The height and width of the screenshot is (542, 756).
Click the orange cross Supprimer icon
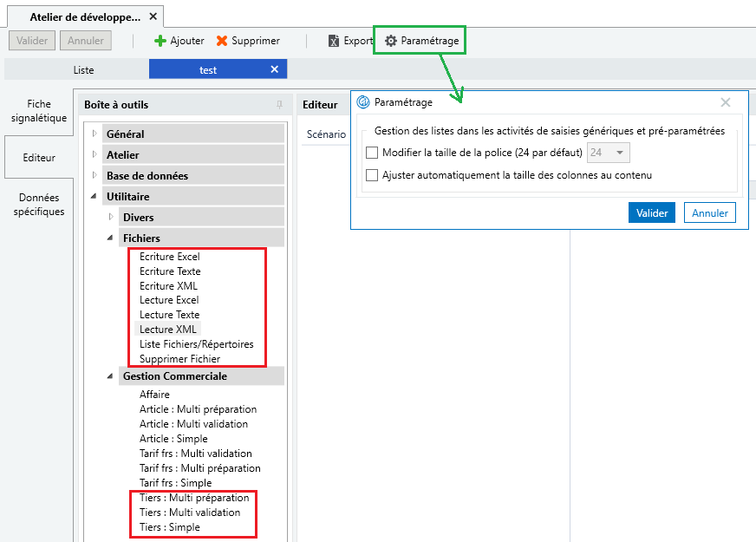(x=222, y=41)
